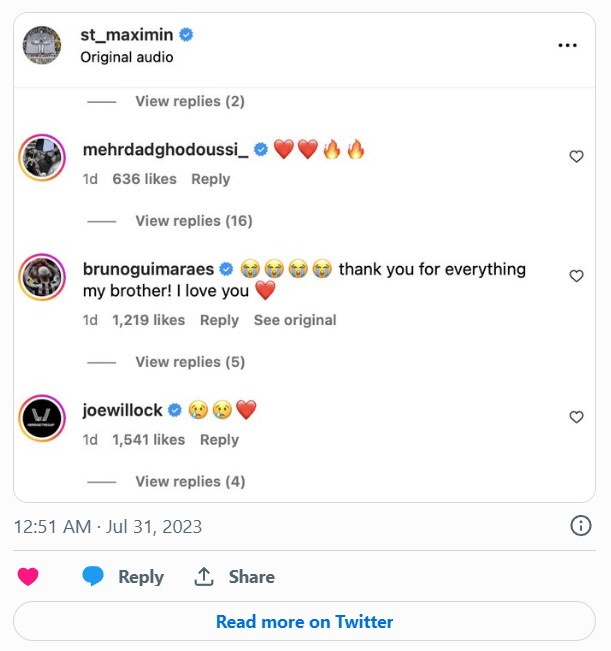The height and width of the screenshot is (651, 611).
Task: Open mehrdadghodoussi_ profile avatar
Action: [42, 157]
